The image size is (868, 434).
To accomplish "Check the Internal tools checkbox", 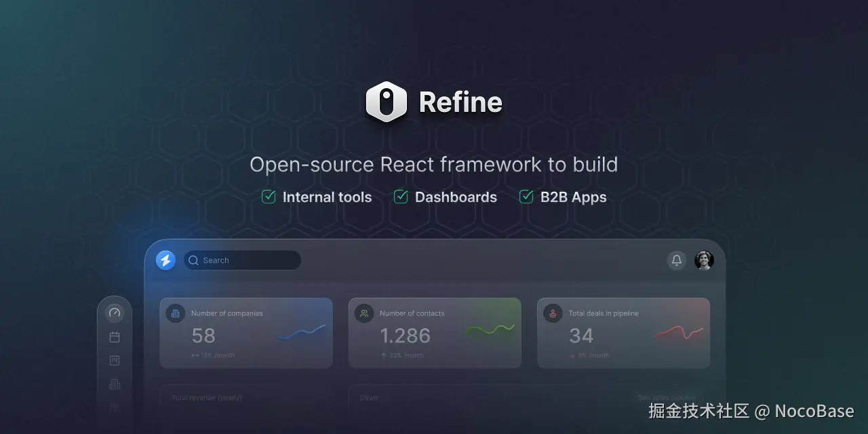I will coord(268,197).
